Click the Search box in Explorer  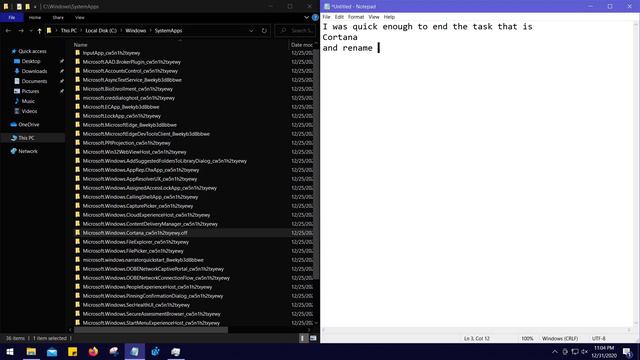295,31
